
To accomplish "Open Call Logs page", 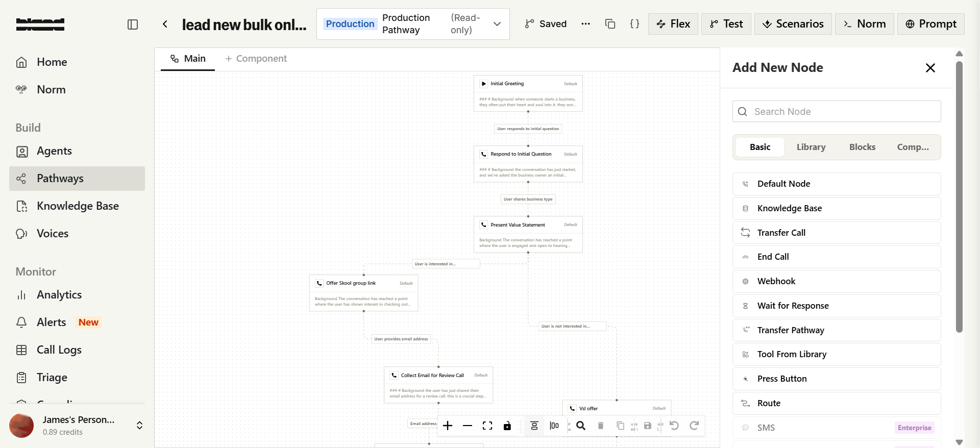I will tap(77, 350).
